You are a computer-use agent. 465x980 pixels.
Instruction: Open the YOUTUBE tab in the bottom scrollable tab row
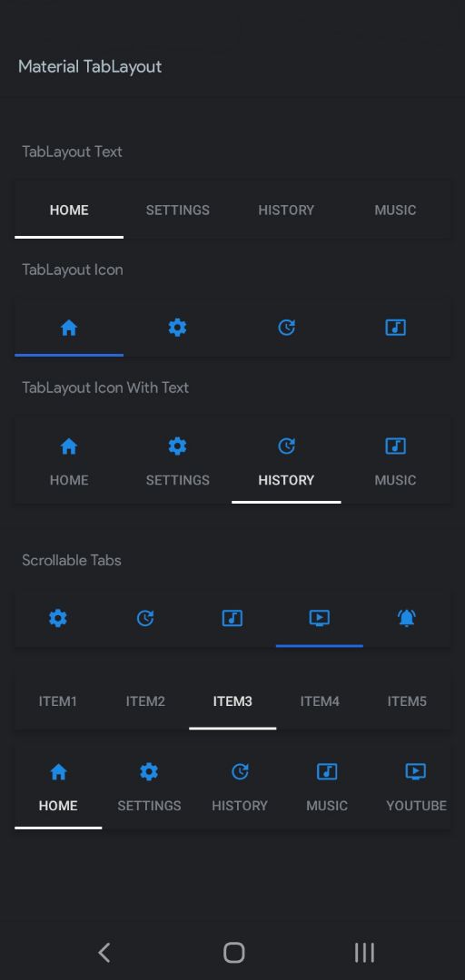(416, 789)
